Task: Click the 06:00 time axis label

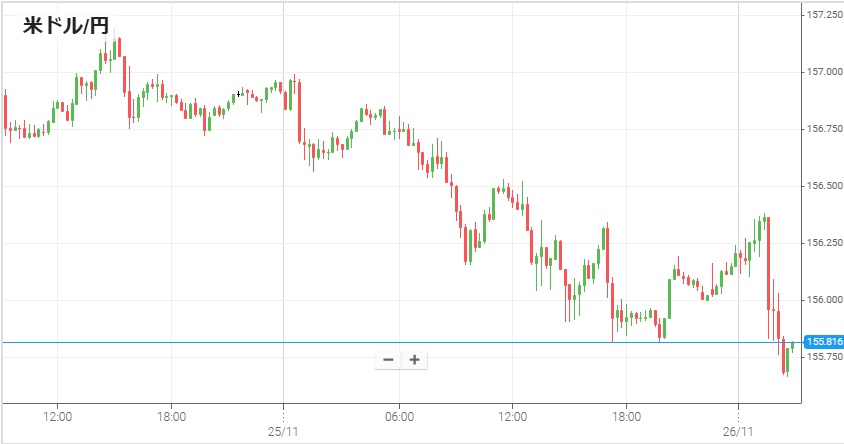Action: tap(398, 415)
